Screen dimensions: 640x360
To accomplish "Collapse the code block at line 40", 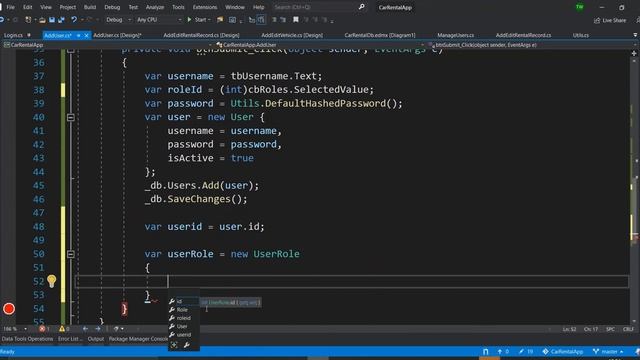I will [71, 118].
